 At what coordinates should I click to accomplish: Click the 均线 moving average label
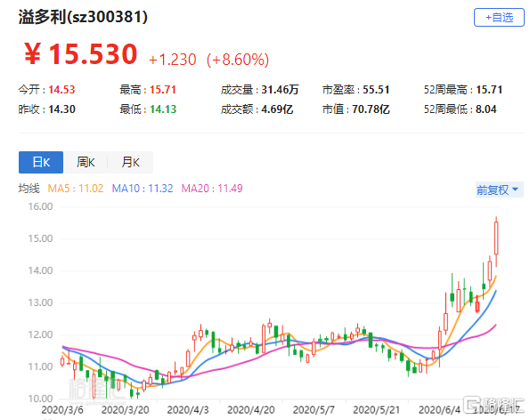pyautogui.click(x=29, y=188)
